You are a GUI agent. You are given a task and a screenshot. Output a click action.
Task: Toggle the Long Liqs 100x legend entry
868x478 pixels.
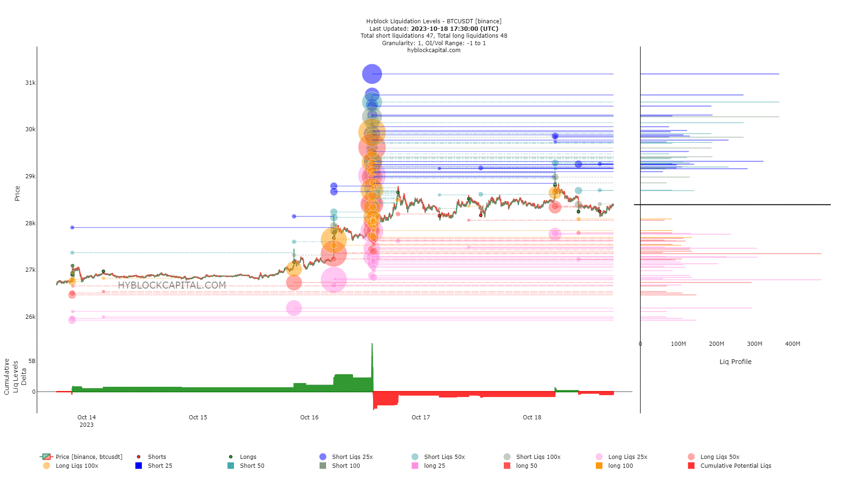coord(71,466)
